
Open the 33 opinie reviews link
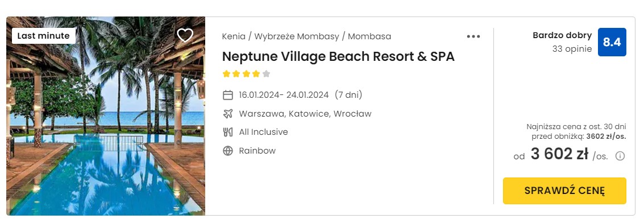coord(572,49)
